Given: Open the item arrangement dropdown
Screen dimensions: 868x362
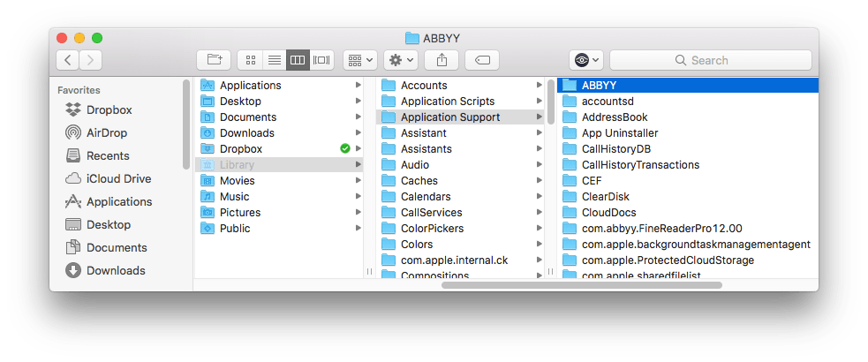Looking at the screenshot, I should pyautogui.click(x=360, y=60).
